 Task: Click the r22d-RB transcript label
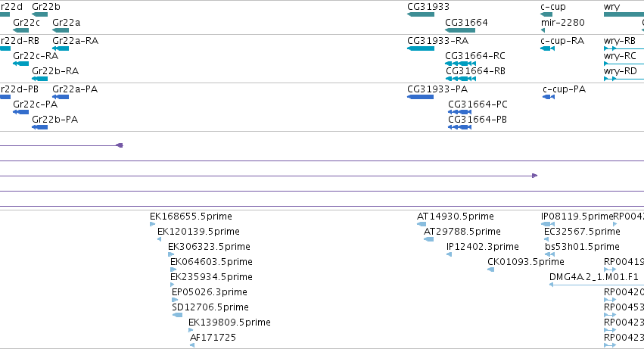coord(20,41)
